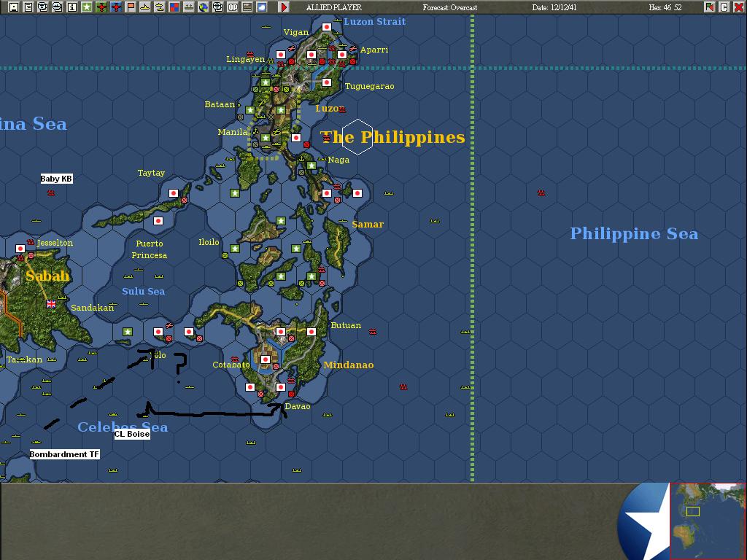Select the Japanese flag marker at Taytay
This screenshot has width=747, height=560.
pyautogui.click(x=174, y=192)
